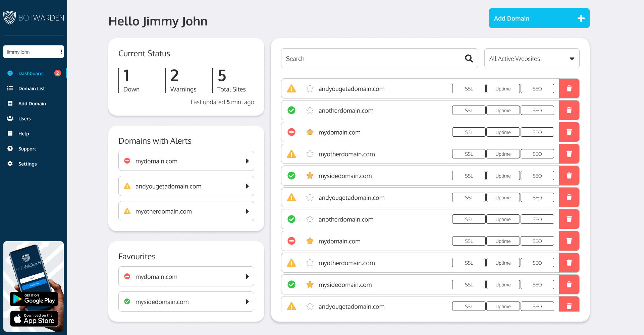Click the Help icon in sidebar

point(10,134)
